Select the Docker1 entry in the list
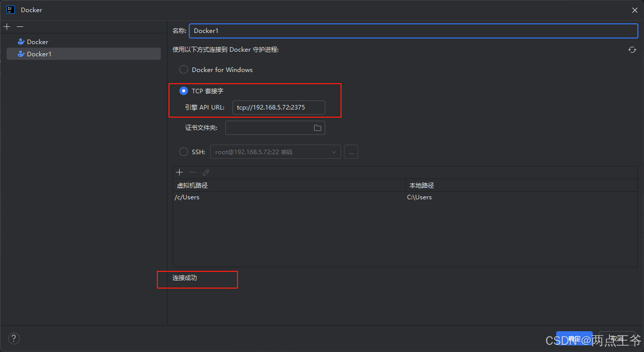644x352 pixels. pos(84,54)
